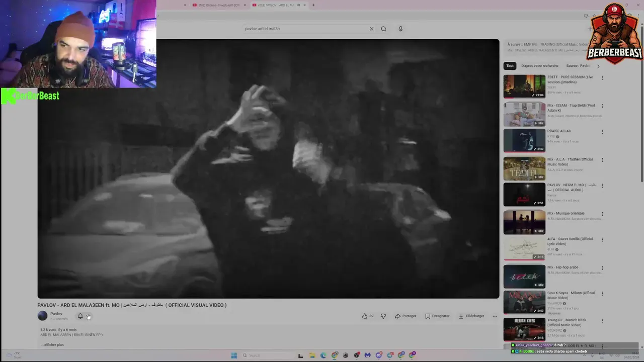Open Mix Hip-hop arabe thumbnail

pyautogui.click(x=524, y=277)
